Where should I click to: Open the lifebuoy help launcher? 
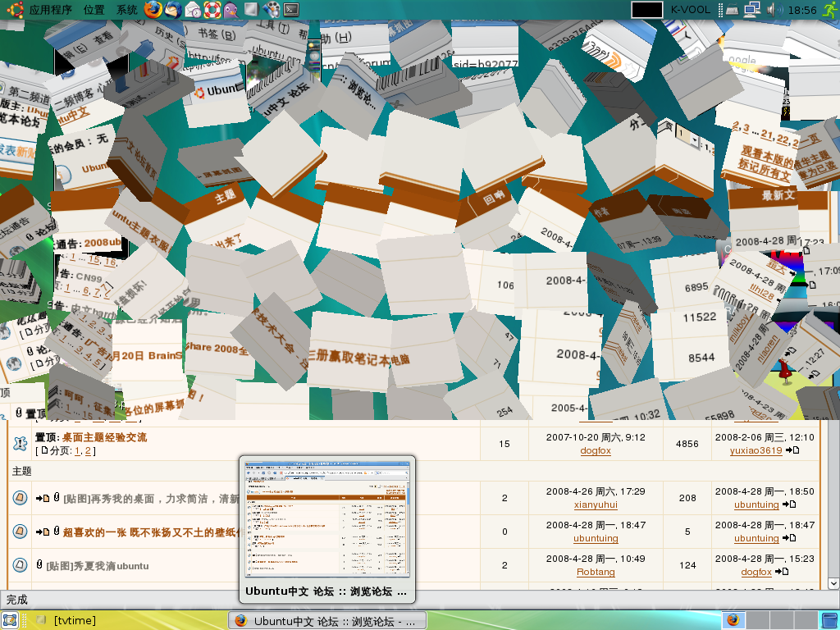[x=212, y=10]
